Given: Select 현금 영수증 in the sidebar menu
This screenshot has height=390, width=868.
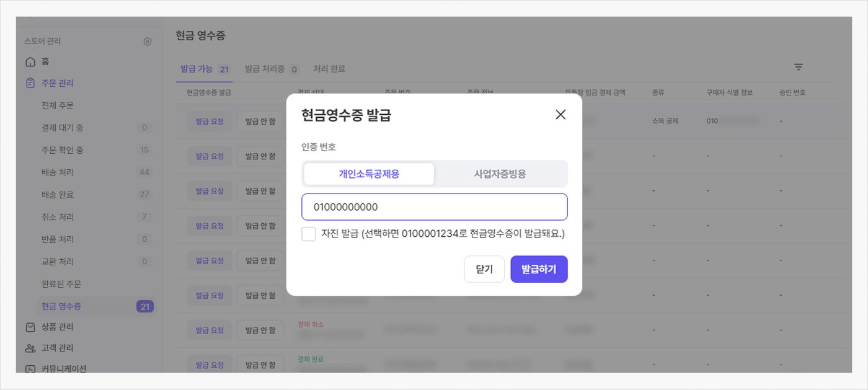Looking at the screenshot, I should tap(61, 306).
